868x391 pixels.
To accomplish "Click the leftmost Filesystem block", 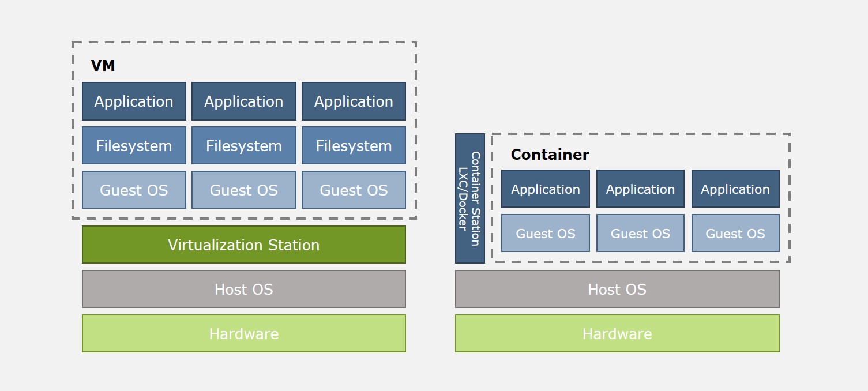I will click(134, 145).
